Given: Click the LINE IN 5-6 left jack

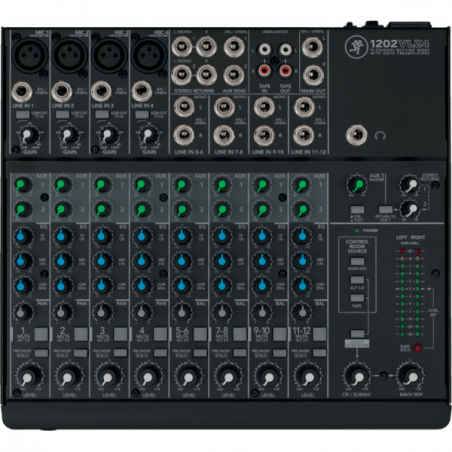Looking at the screenshot, I should (x=184, y=107).
